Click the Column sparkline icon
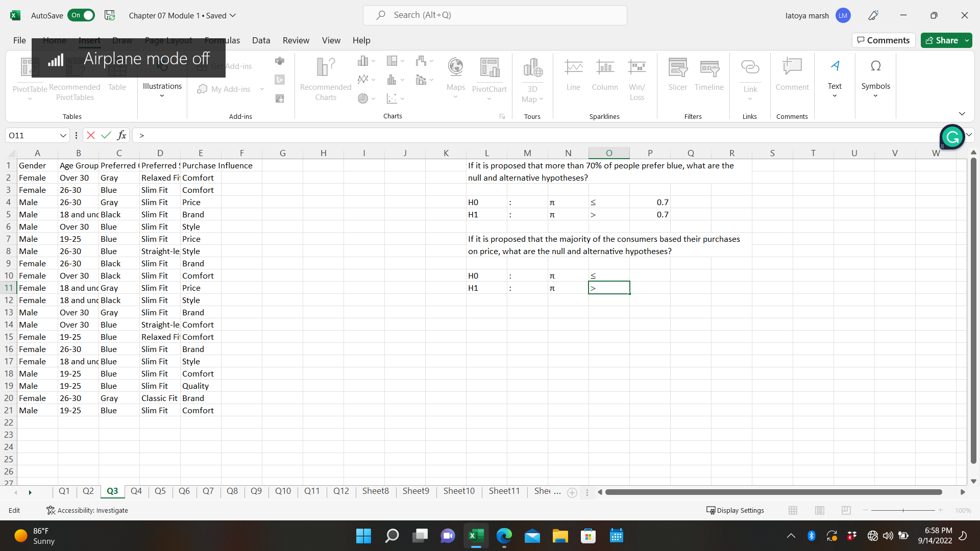 coord(605,68)
